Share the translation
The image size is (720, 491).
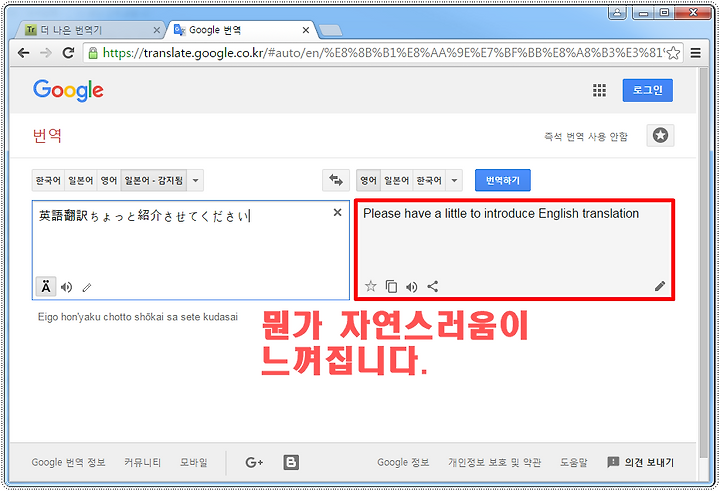tap(433, 287)
